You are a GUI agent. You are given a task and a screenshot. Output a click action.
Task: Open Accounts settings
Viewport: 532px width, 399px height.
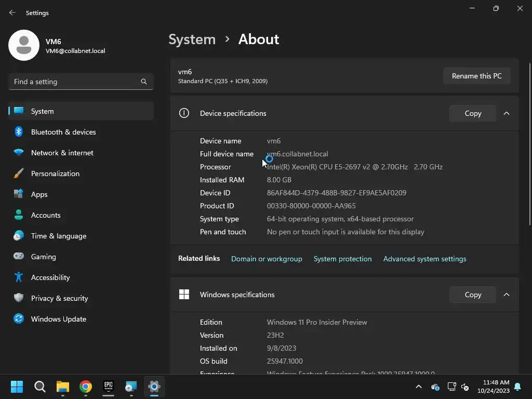(x=81, y=215)
